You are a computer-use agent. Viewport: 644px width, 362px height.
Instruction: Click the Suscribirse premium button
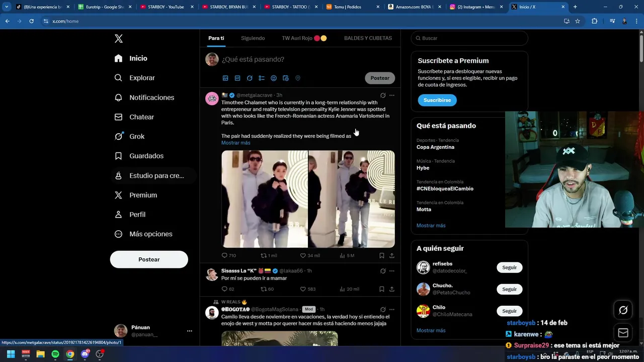(x=437, y=100)
